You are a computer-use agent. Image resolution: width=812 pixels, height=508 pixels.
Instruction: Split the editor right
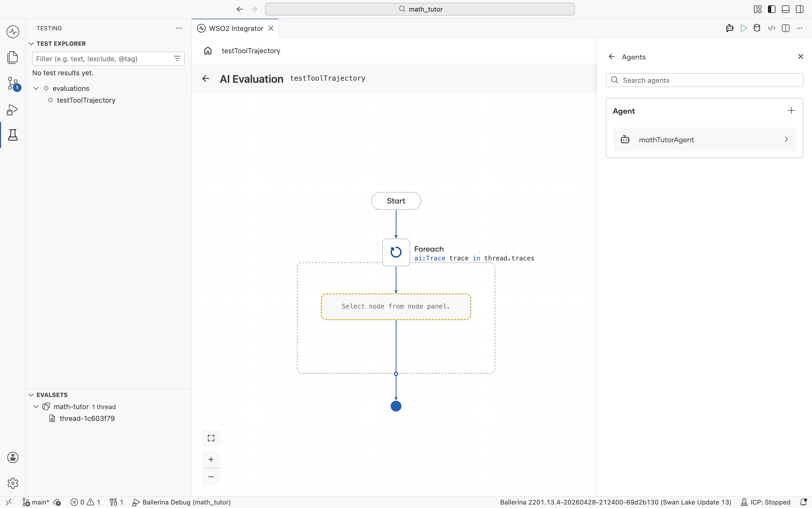[785, 28]
